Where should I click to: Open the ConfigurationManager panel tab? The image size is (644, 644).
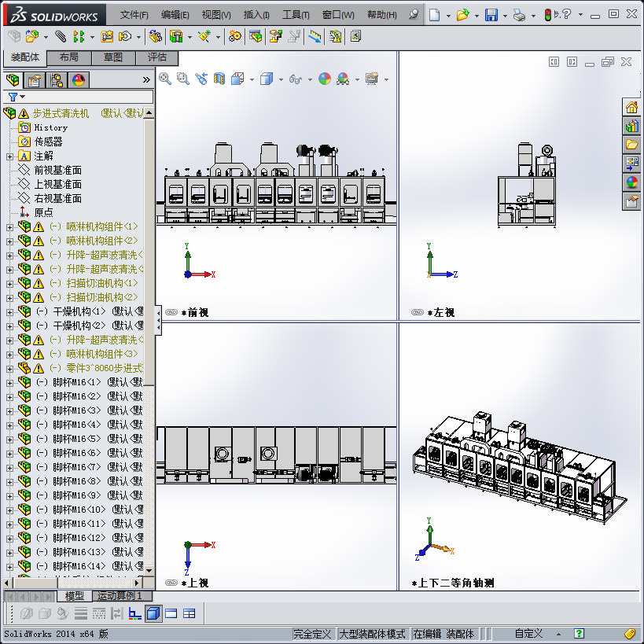pyautogui.click(x=57, y=80)
